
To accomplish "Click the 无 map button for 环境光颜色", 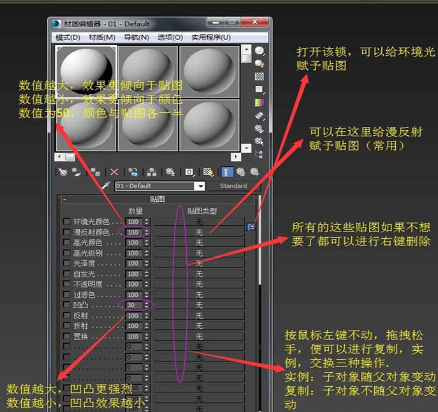I will pyautogui.click(x=199, y=222).
